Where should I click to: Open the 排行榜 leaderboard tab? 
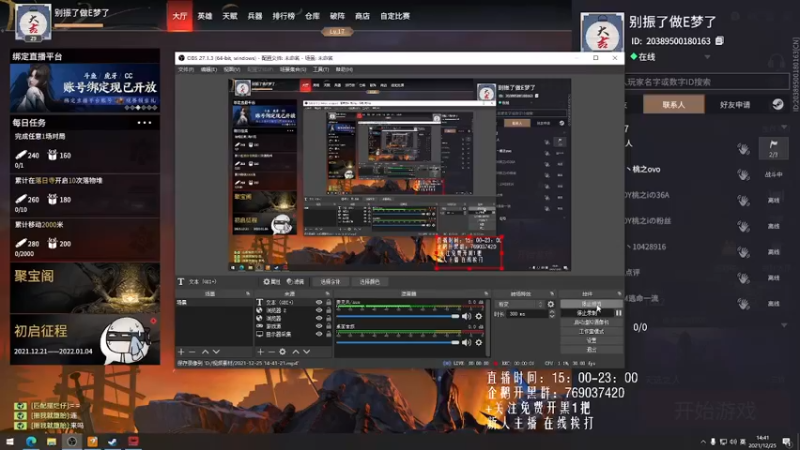[283, 16]
